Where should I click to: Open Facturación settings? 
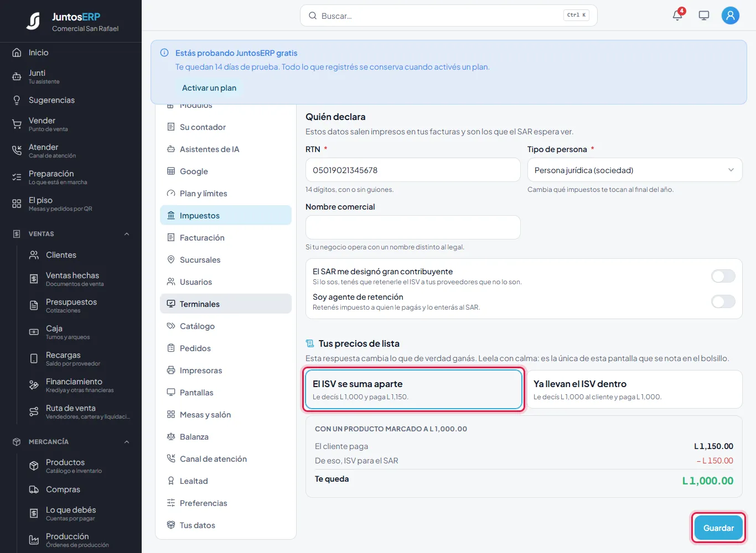[226, 237]
